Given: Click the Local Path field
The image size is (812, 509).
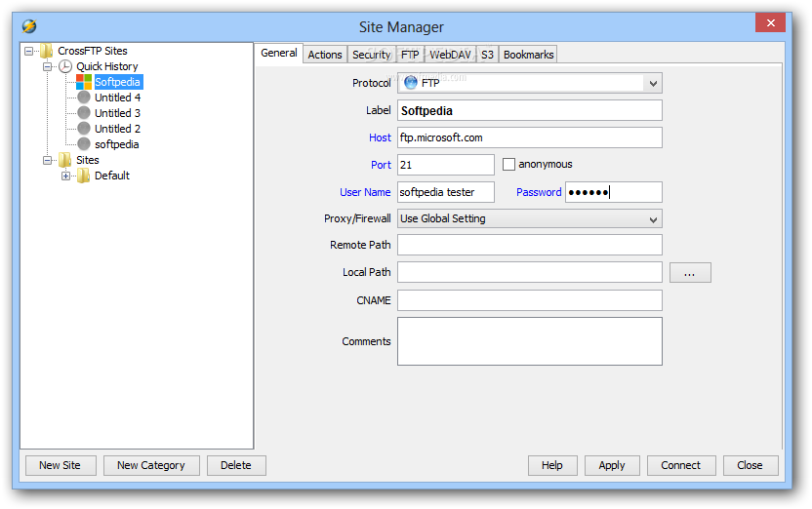Looking at the screenshot, I should 530,272.
